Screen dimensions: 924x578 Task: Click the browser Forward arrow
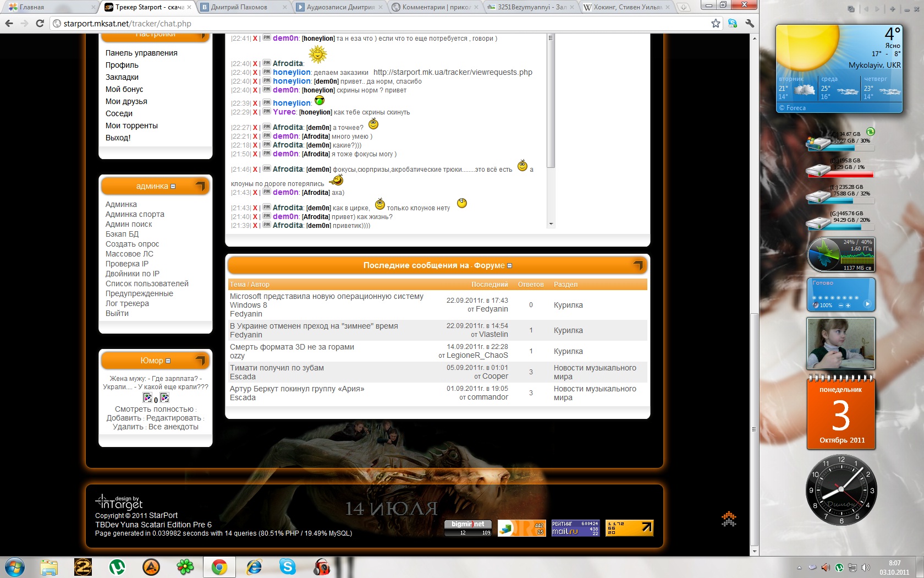point(24,23)
